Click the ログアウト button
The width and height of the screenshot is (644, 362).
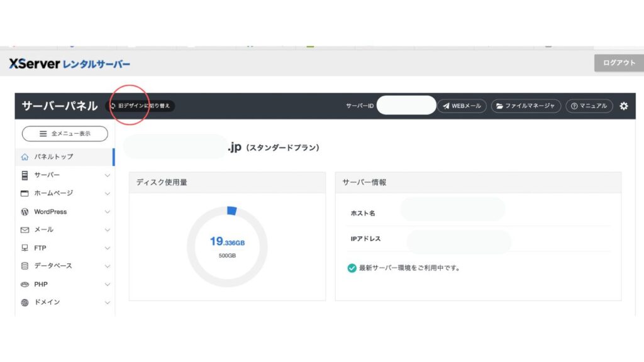(619, 63)
